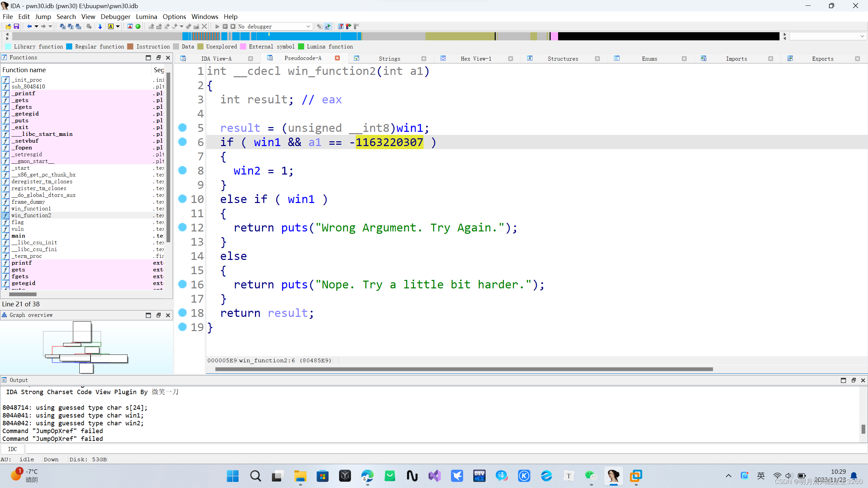Click the Regular function color swatch
This screenshot has height=488, width=868.
click(x=70, y=47)
